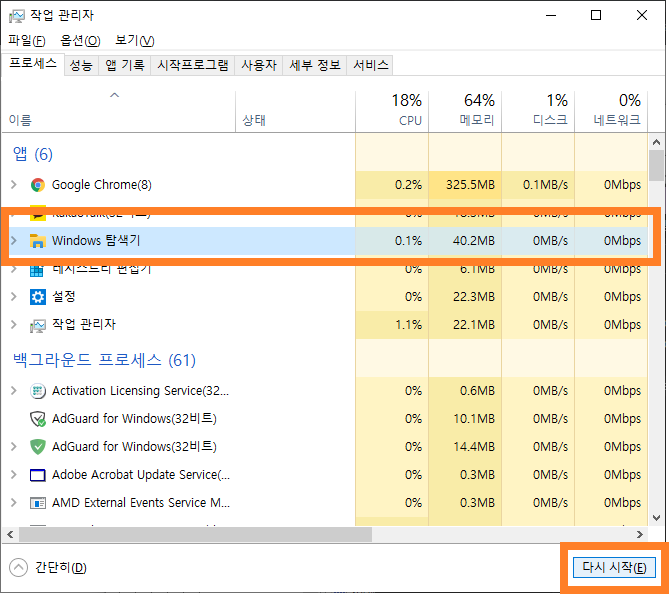Click the 다시 시작(E) button

614,568
